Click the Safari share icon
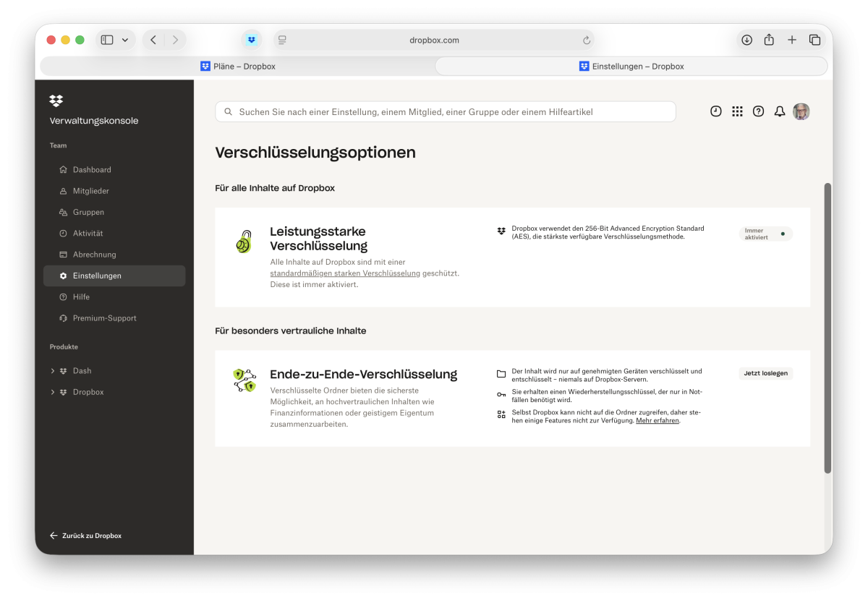This screenshot has height=601, width=868. [769, 40]
